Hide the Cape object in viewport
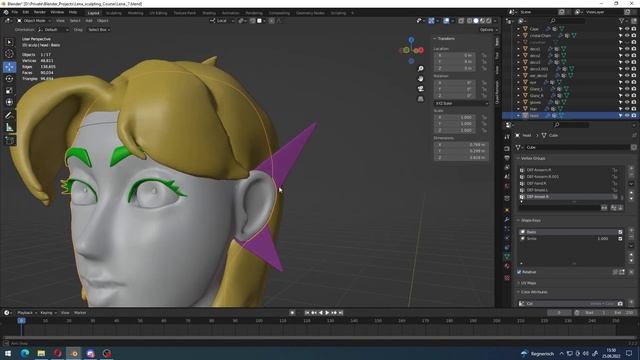Image resolution: width=640 pixels, height=360 pixels. coord(627,29)
